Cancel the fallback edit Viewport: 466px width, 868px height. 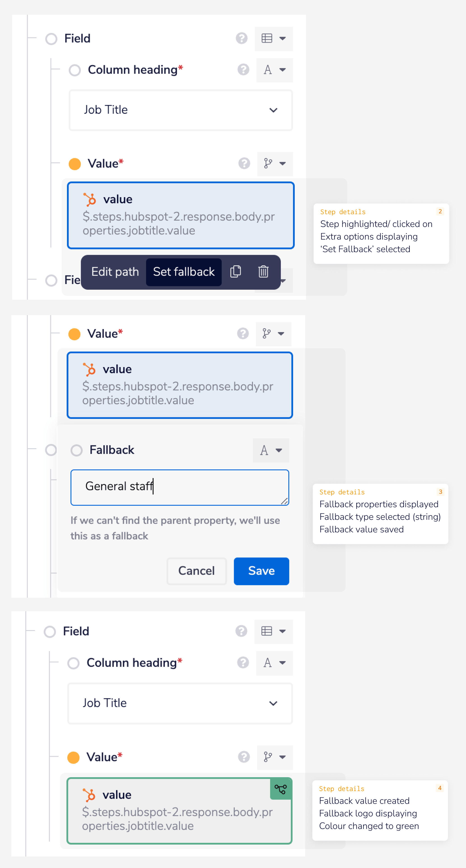[196, 571]
